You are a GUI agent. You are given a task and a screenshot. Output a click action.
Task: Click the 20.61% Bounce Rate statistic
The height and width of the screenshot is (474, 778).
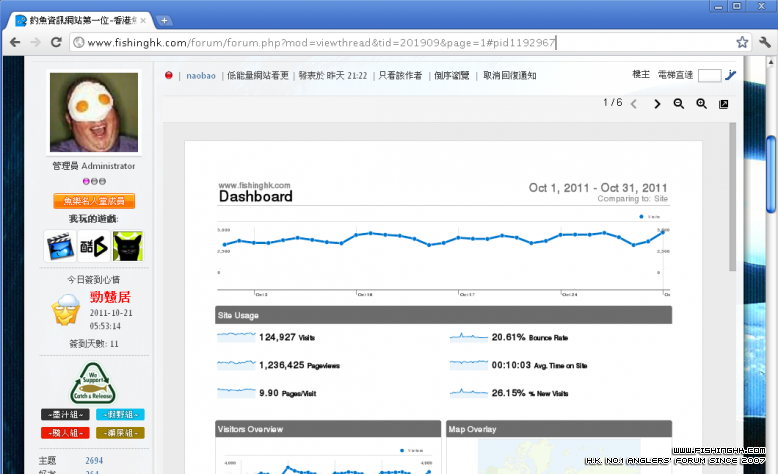click(529, 338)
